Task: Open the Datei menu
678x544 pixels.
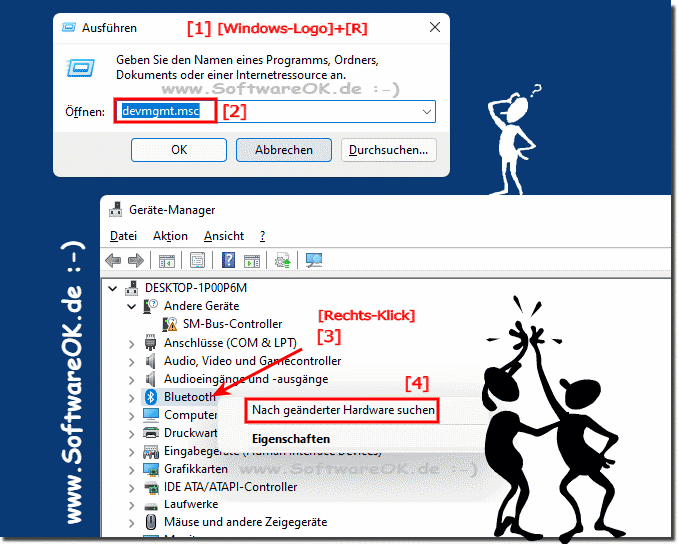Action: click(x=123, y=236)
